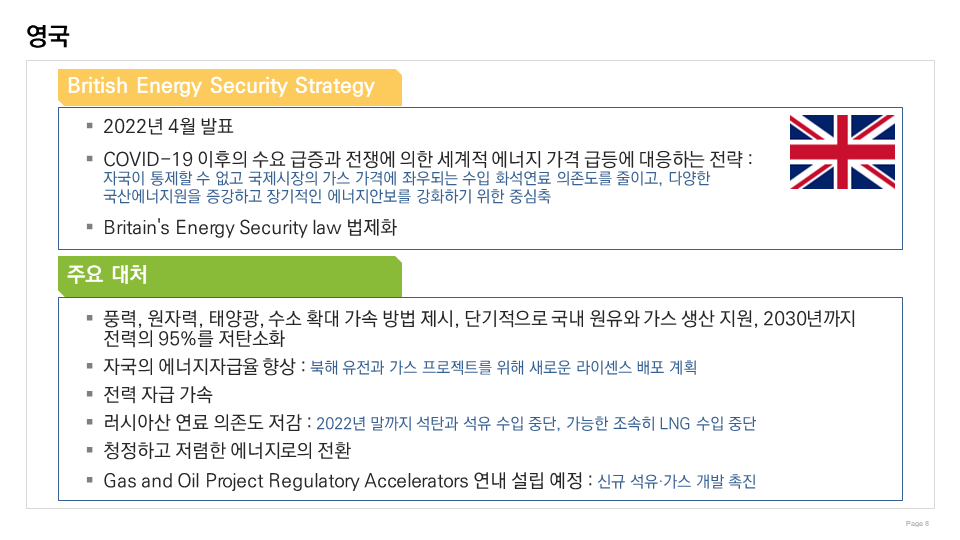Click the UK flag image

tap(842, 152)
